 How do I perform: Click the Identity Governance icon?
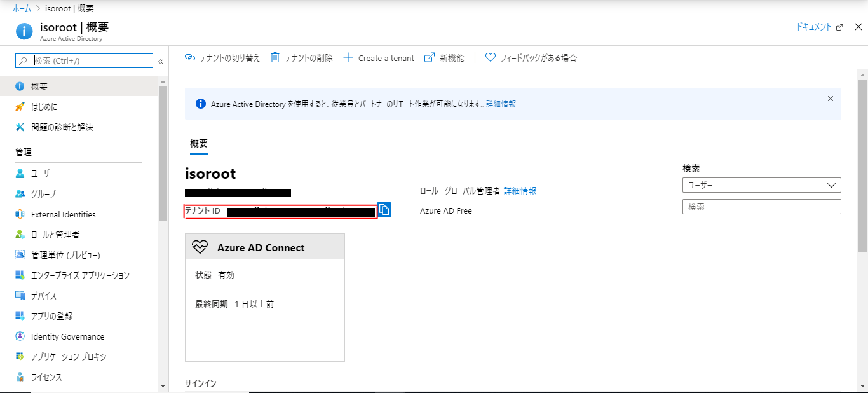point(20,336)
